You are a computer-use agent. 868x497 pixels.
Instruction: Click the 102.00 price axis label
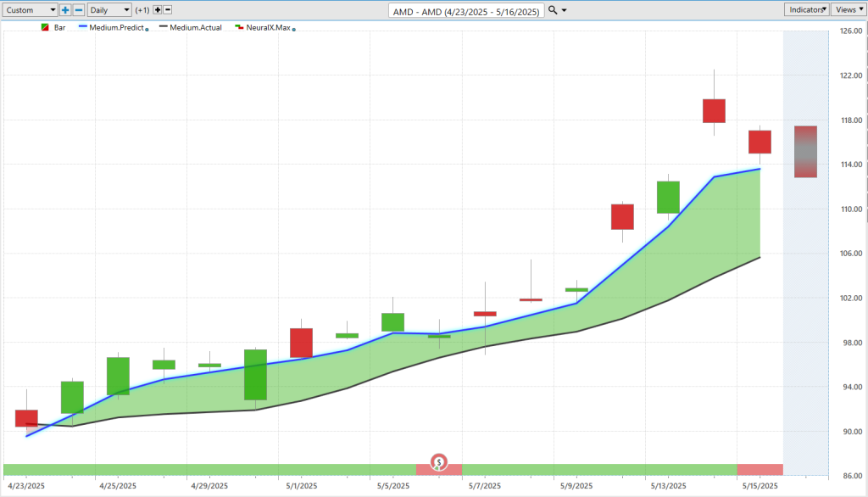(851, 298)
